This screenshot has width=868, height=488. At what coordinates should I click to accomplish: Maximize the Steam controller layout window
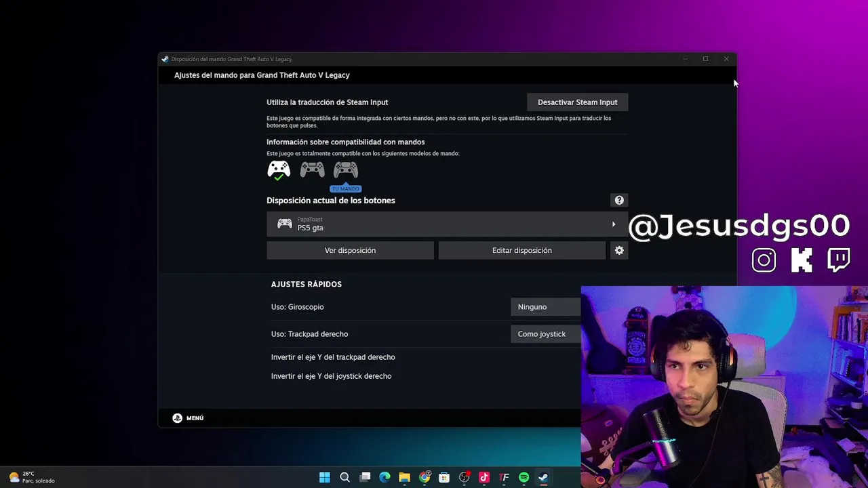pos(705,59)
